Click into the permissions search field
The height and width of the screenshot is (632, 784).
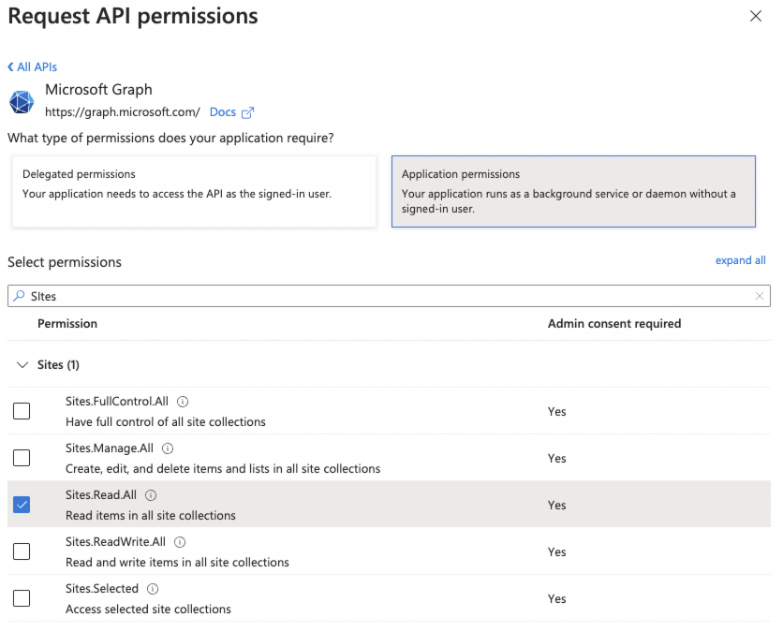(390, 296)
